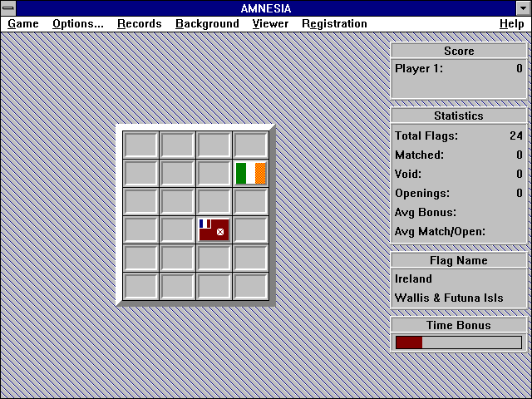The width and height of the screenshot is (532, 399).
Task: Click the revealed Ireland flag card
Action: click(251, 174)
